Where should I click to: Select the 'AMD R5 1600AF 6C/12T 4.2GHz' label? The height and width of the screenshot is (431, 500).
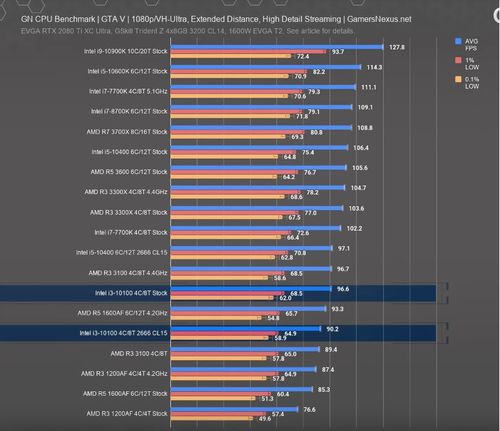122,313
